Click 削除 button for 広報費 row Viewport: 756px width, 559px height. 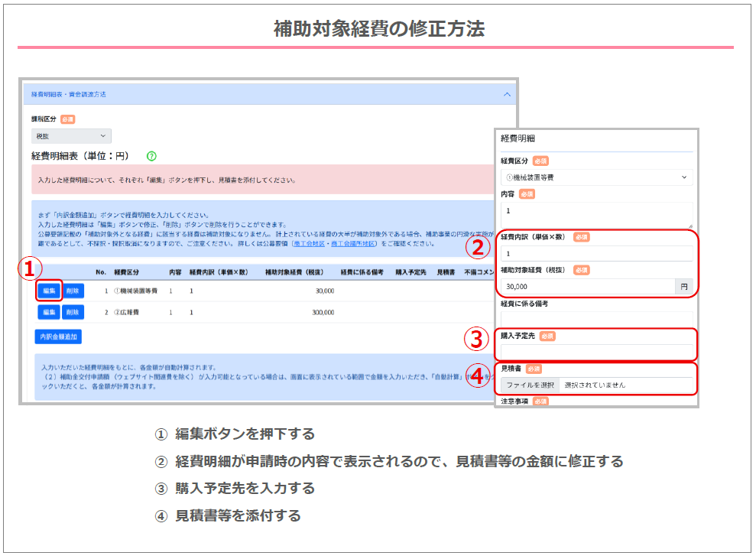coord(73,312)
